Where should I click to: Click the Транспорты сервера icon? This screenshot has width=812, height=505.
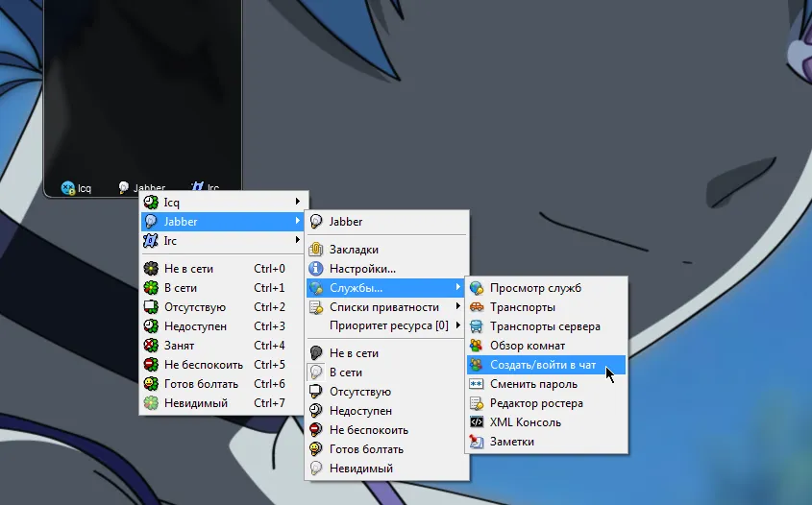click(477, 326)
